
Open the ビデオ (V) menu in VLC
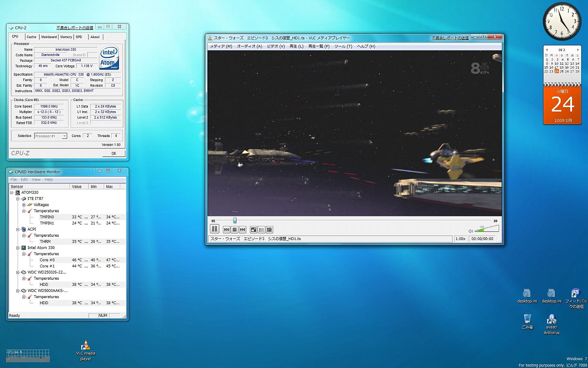pyautogui.click(x=276, y=47)
